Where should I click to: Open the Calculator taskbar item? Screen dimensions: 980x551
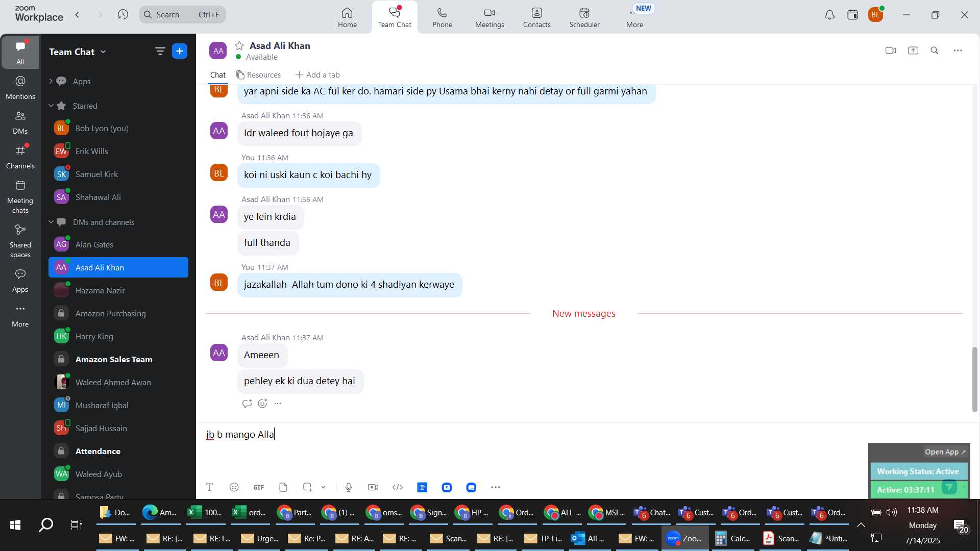[733, 539]
